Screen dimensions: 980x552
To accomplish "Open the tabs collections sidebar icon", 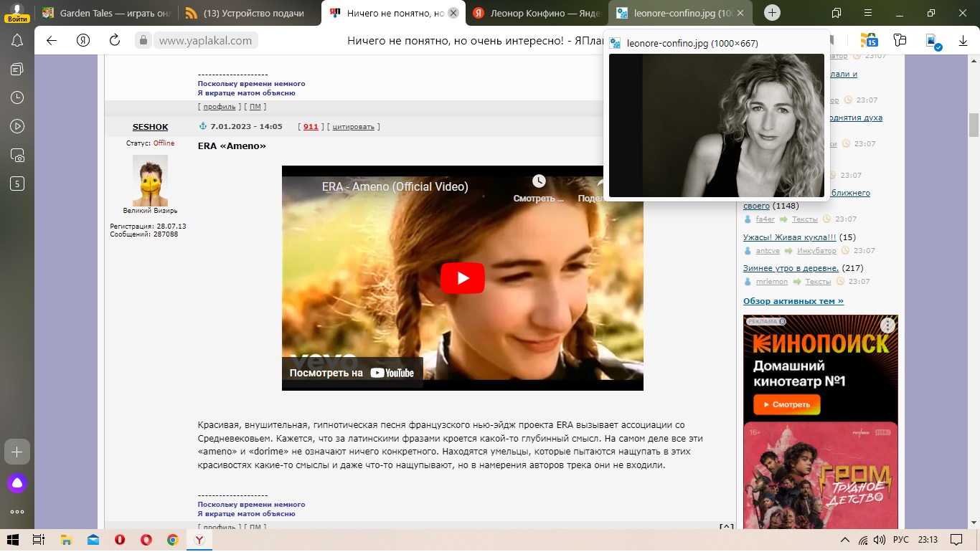I will [x=17, y=69].
